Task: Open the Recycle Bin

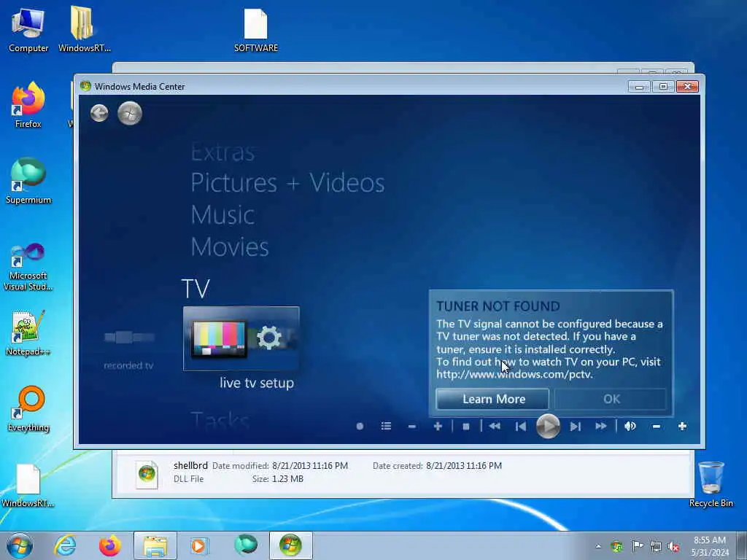Action: click(x=711, y=484)
